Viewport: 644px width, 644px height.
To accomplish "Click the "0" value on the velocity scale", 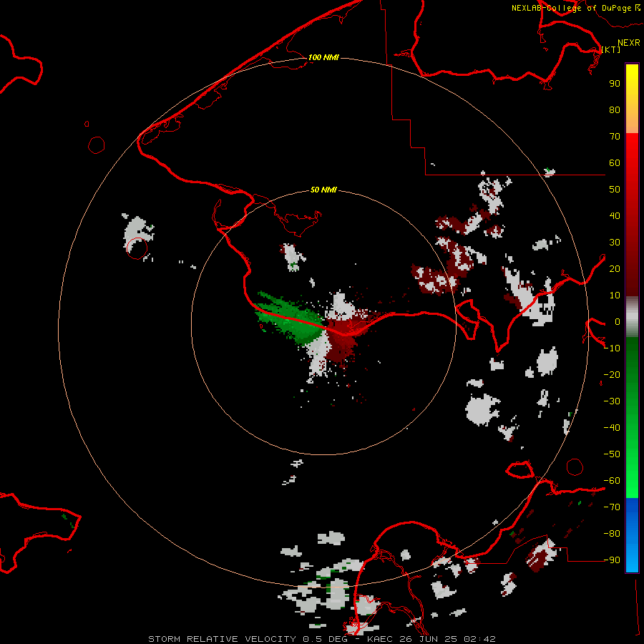I will click(618, 321).
